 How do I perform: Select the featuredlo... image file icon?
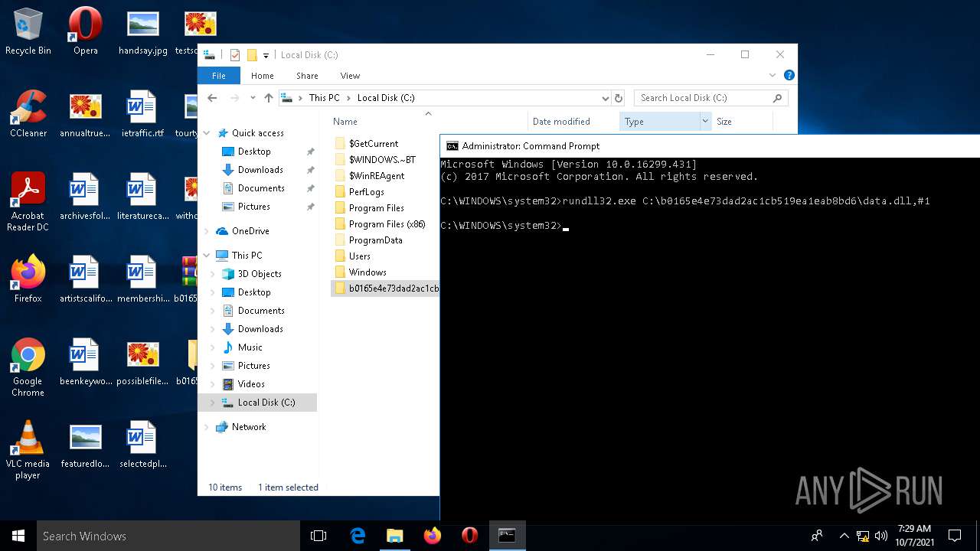[x=86, y=444]
